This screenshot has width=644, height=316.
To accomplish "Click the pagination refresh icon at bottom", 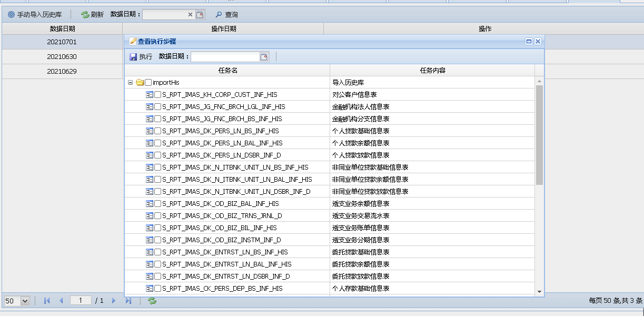I will click(x=152, y=301).
